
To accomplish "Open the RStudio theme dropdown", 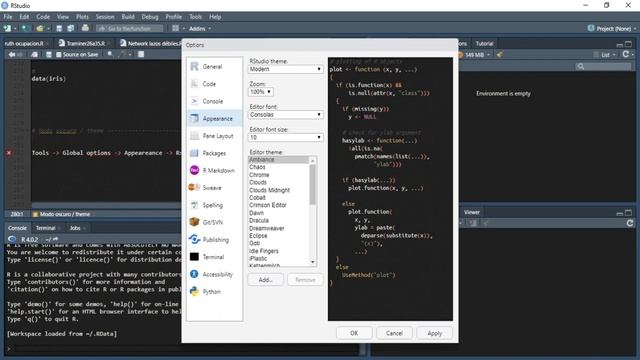I will 285,69.
